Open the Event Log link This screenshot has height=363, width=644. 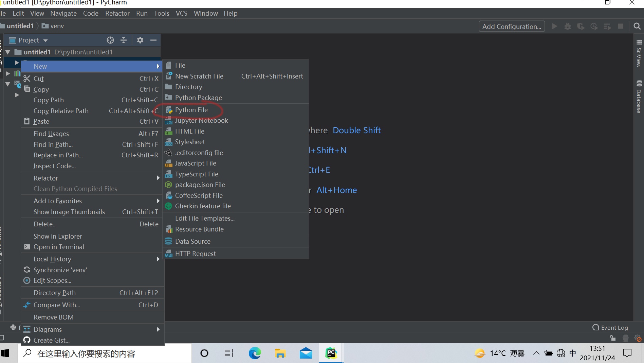614,327
